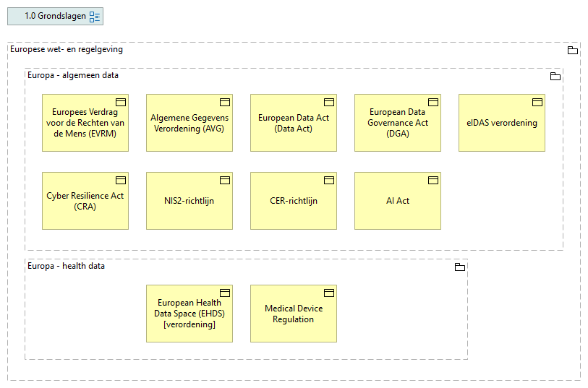Viewport: 588px width, 388px height.
Task: Click the contract icon on Medical Device Regulation
Action: tap(329, 293)
